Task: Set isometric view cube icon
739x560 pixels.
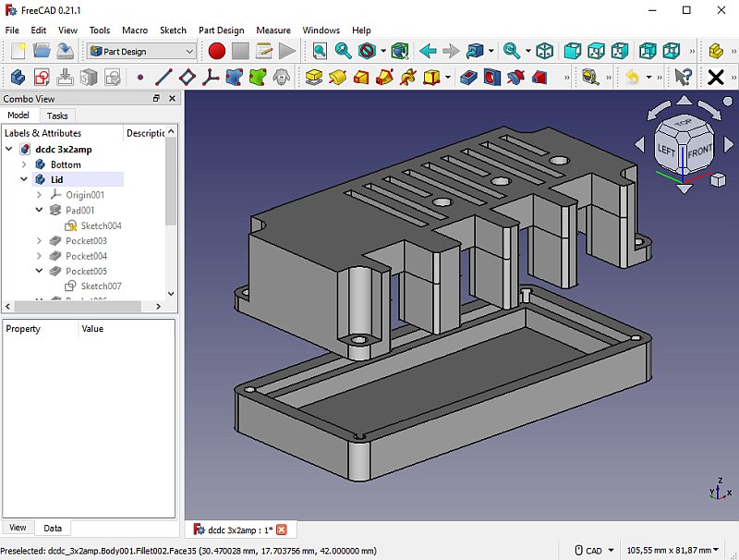Action: [x=545, y=51]
